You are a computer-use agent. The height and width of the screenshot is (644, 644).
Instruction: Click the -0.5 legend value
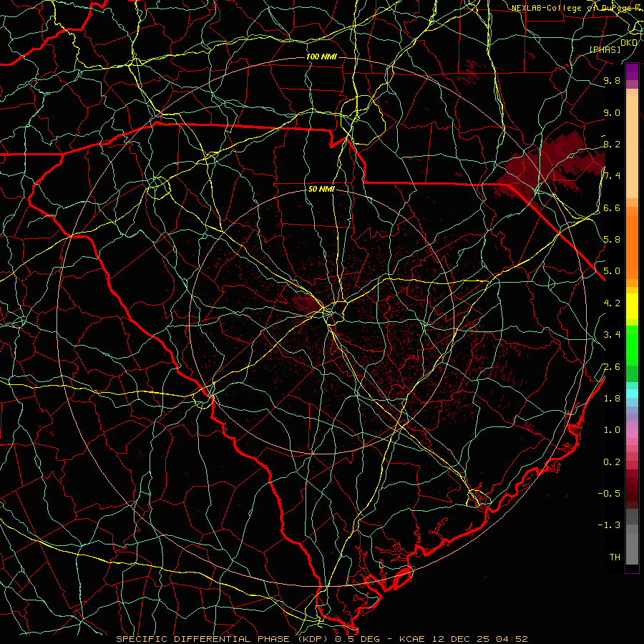tap(609, 494)
